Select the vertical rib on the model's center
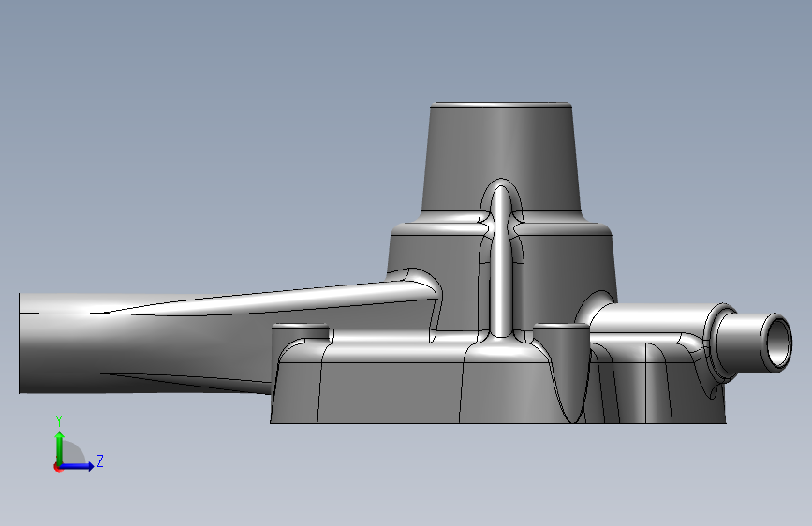This screenshot has width=812, height=526. click(x=501, y=261)
